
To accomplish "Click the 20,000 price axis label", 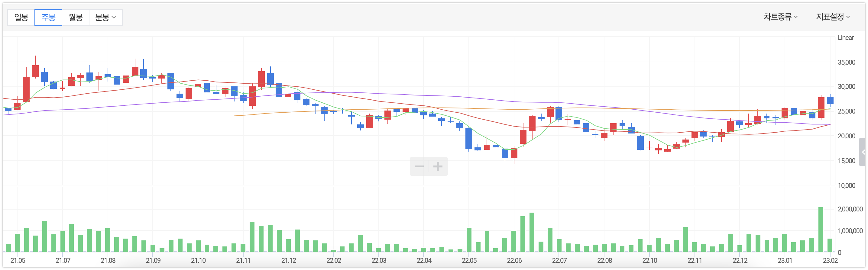I will 846,136.
